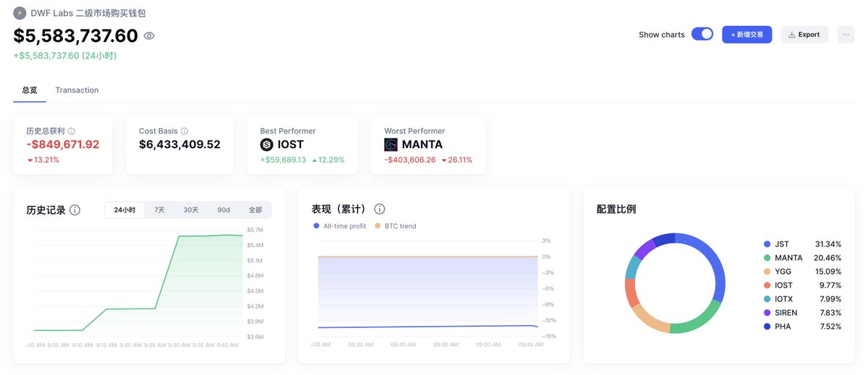
Task: Click info icon beside 历史总获利
Action: (72, 132)
